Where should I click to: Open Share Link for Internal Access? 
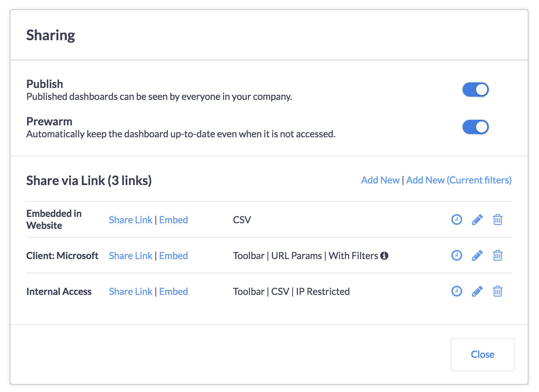(131, 291)
